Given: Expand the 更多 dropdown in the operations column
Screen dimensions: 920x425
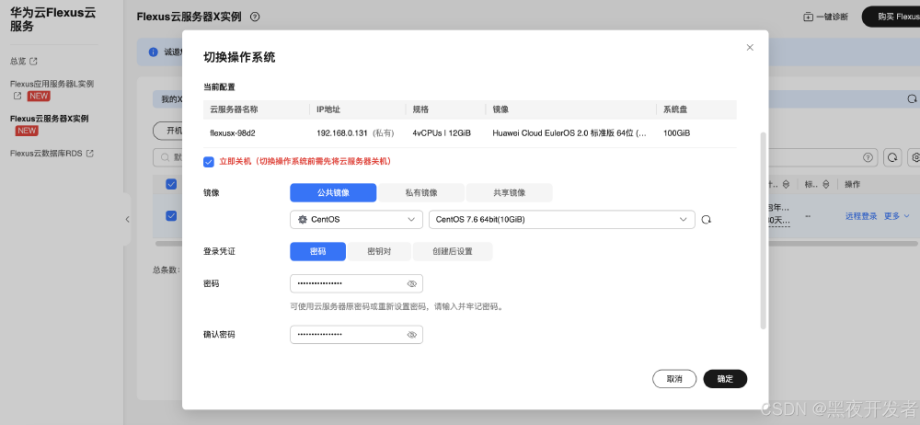Looking at the screenshot, I should tap(897, 216).
